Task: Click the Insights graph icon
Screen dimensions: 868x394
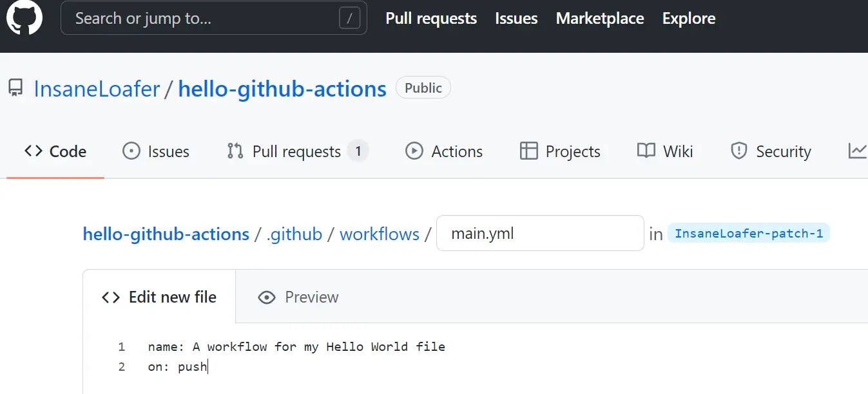Action: click(857, 151)
